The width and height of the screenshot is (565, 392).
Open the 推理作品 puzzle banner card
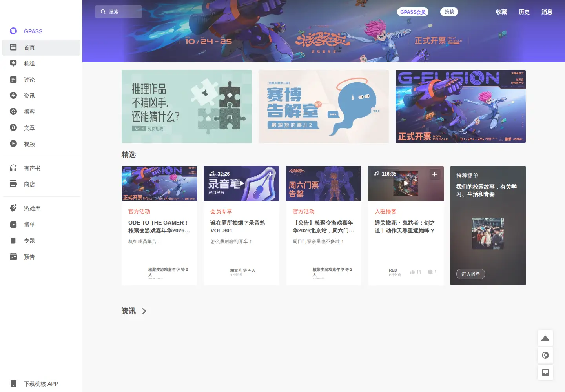(x=187, y=106)
